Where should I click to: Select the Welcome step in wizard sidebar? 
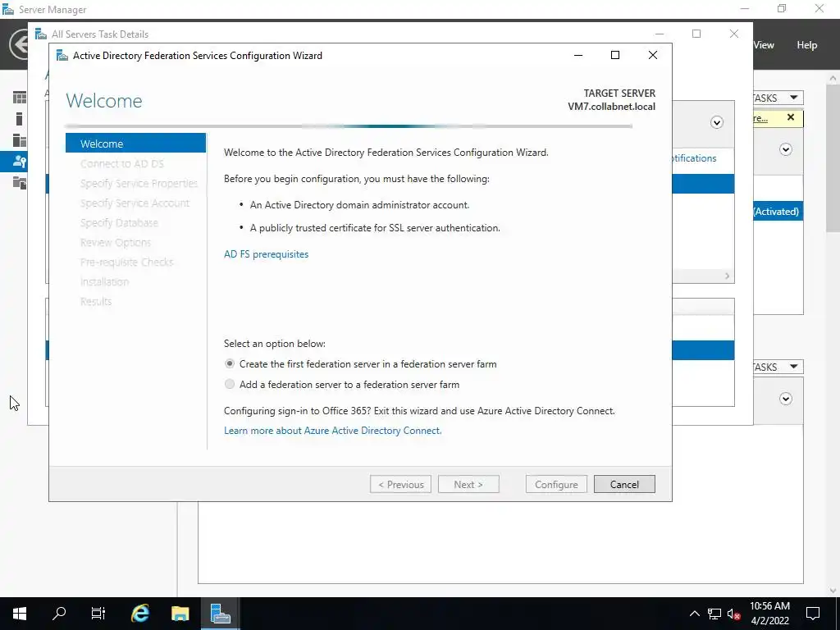point(135,144)
